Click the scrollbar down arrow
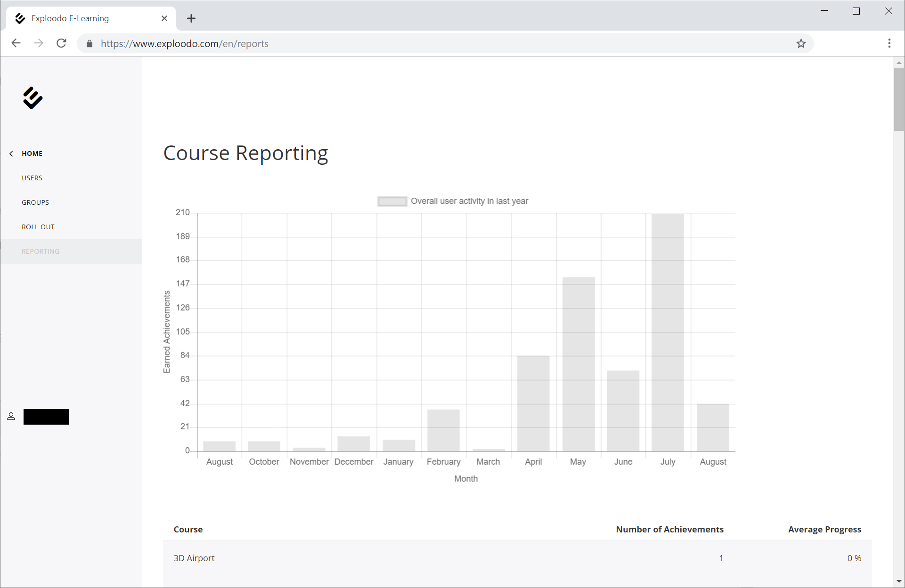The width and height of the screenshot is (905, 588). pyautogui.click(x=899, y=582)
